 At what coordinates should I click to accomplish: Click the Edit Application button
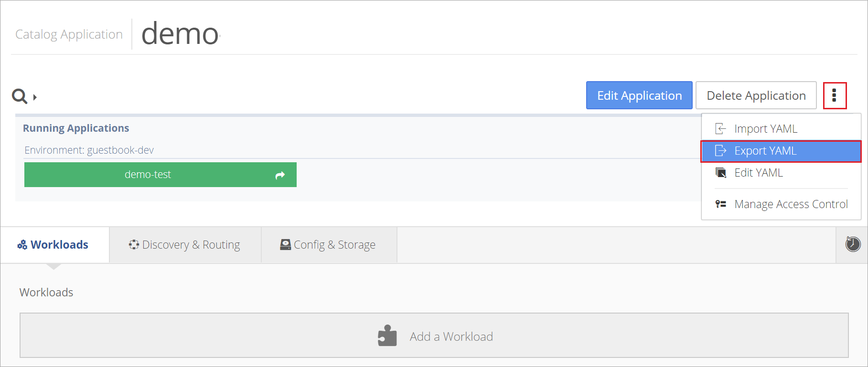[639, 95]
